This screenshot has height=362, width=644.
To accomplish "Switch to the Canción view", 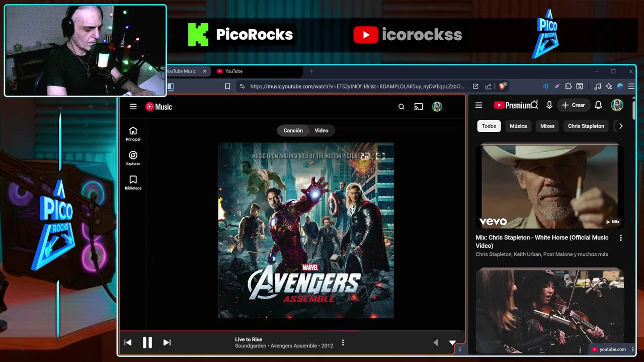I will coord(293,131).
